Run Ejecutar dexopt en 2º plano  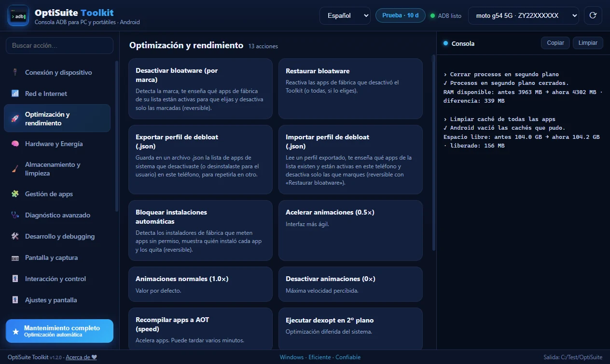click(x=350, y=329)
